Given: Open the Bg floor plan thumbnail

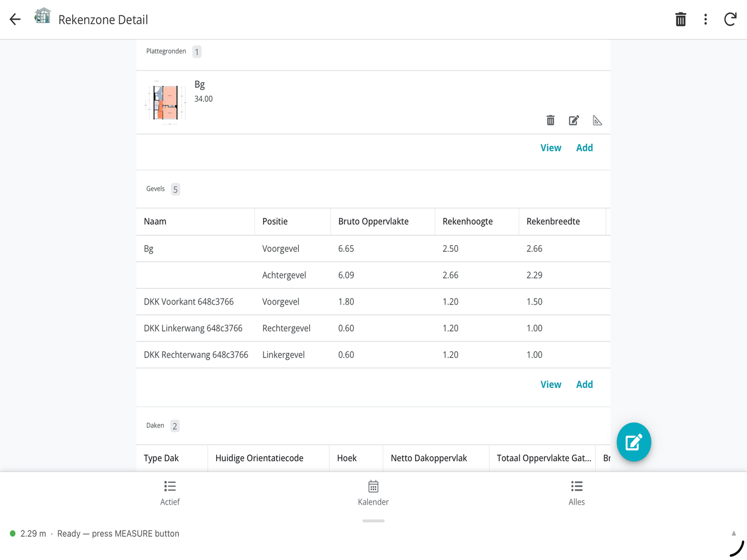Looking at the screenshot, I should [x=165, y=102].
